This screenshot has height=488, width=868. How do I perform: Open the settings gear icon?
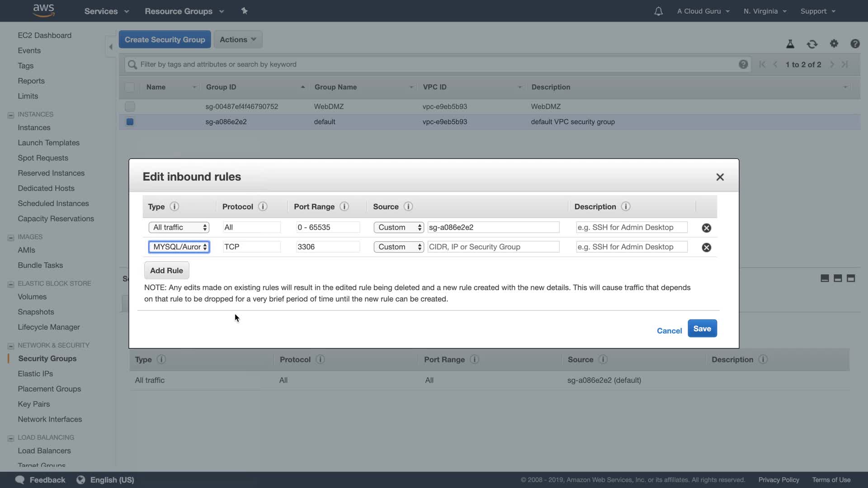pyautogui.click(x=834, y=43)
